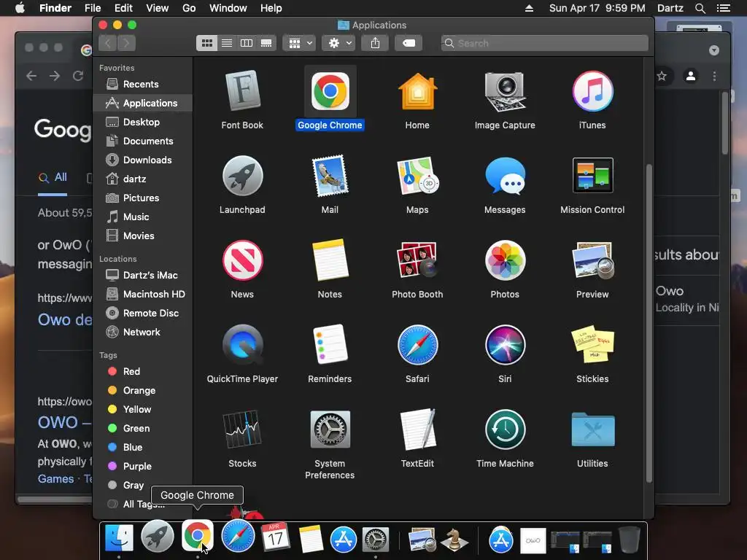Switch Finder to column view
The height and width of the screenshot is (560, 747).
point(247,43)
